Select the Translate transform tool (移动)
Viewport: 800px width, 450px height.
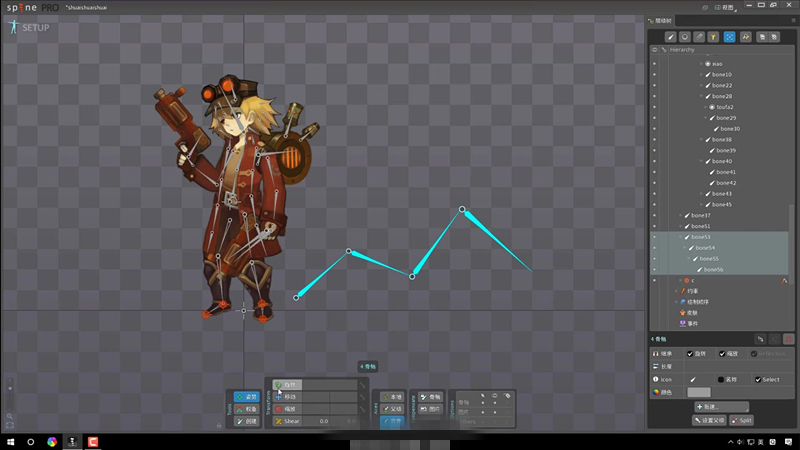click(287, 396)
